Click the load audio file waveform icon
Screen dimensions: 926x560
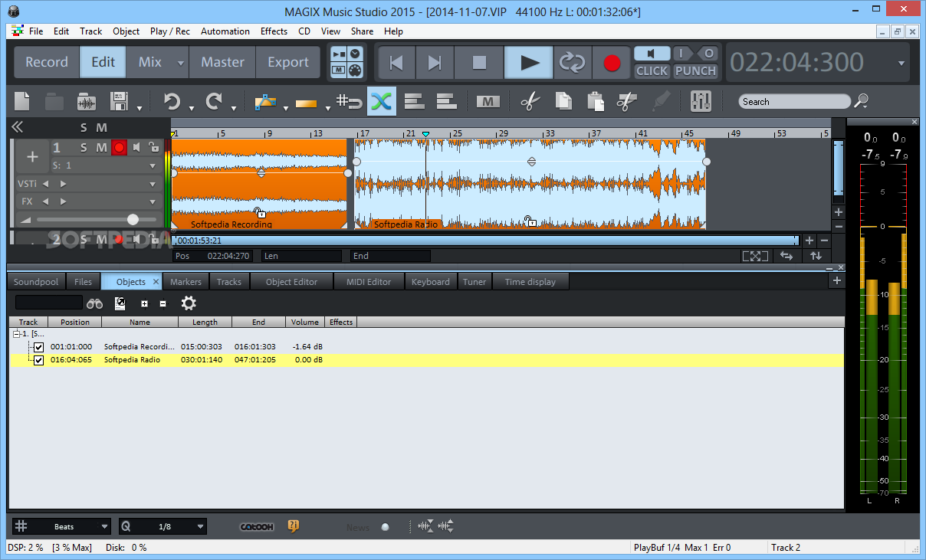(87, 101)
